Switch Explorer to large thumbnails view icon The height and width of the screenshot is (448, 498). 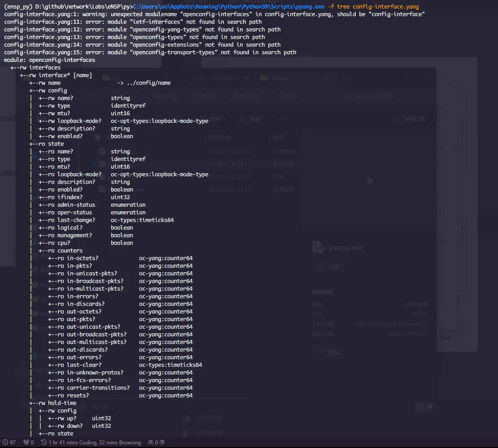[430, 407]
